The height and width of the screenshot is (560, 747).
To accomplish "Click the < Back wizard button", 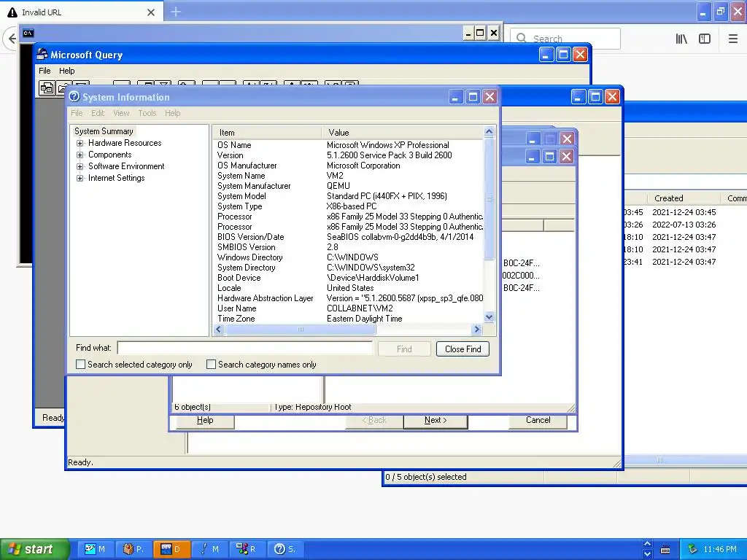I will 374,421.
